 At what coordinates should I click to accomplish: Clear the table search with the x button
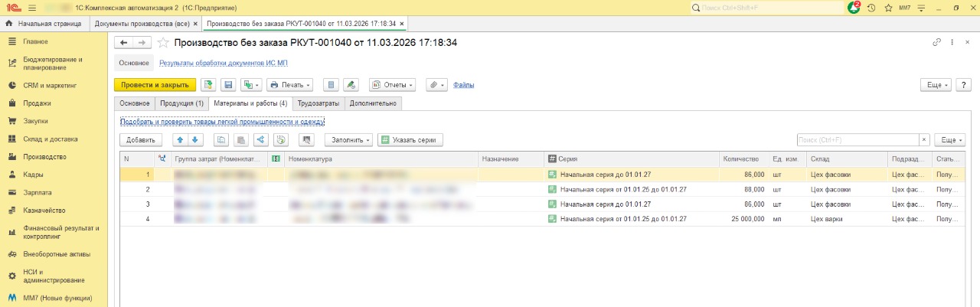click(924, 140)
